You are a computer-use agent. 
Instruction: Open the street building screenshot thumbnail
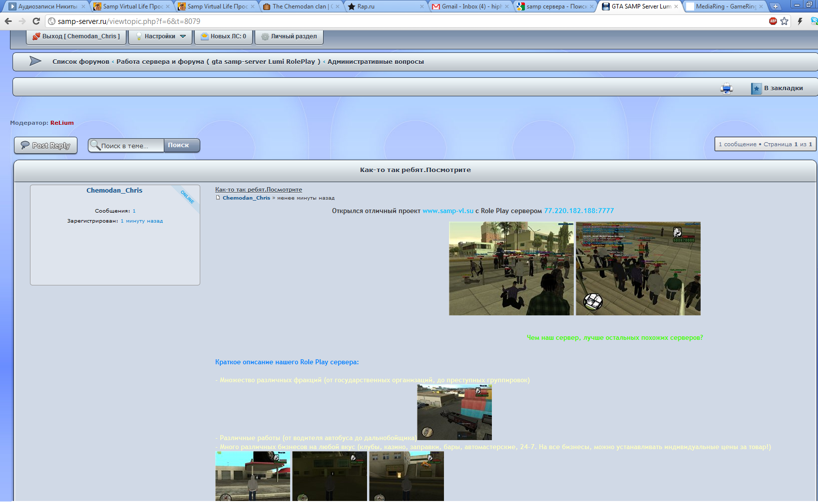coord(407,477)
